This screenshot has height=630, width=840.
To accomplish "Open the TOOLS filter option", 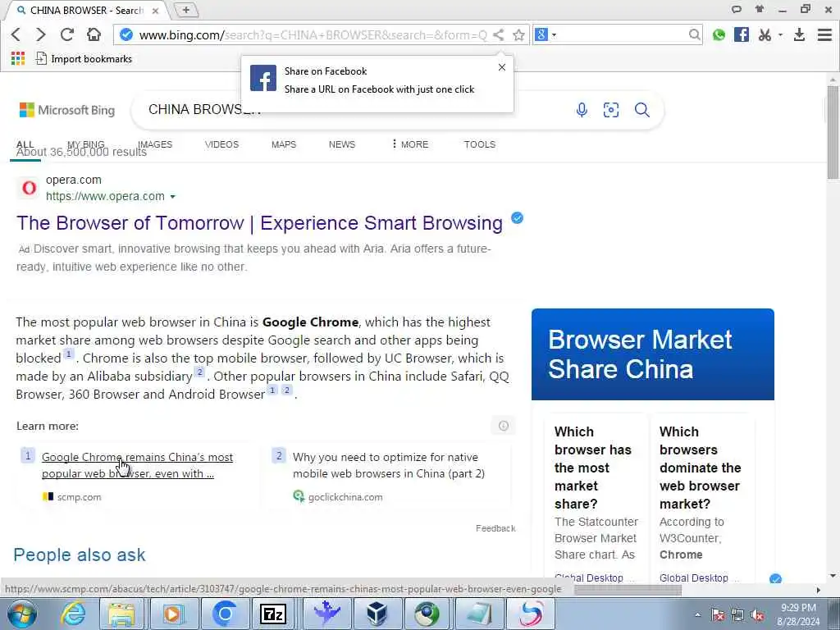I will (x=479, y=144).
